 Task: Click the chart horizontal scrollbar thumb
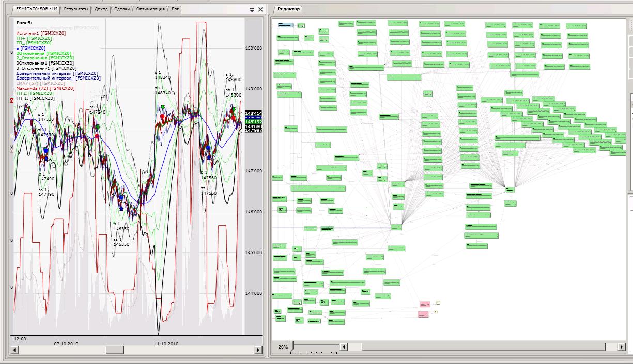(115, 350)
